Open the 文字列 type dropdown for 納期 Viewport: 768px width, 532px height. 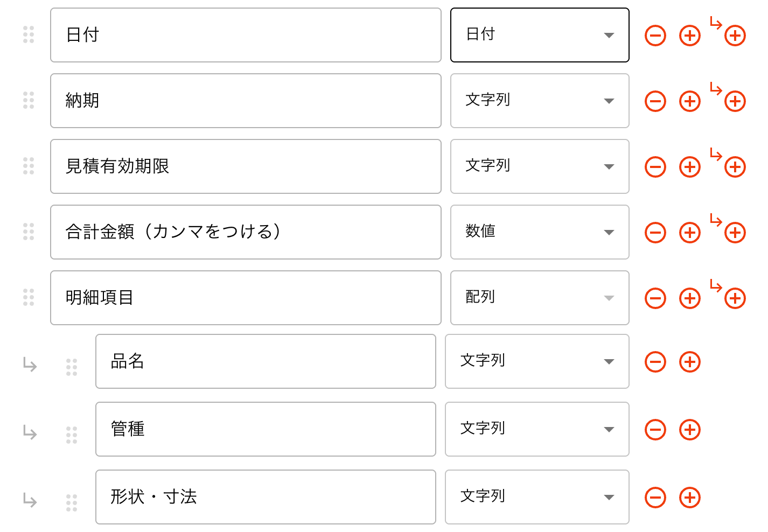coord(540,101)
